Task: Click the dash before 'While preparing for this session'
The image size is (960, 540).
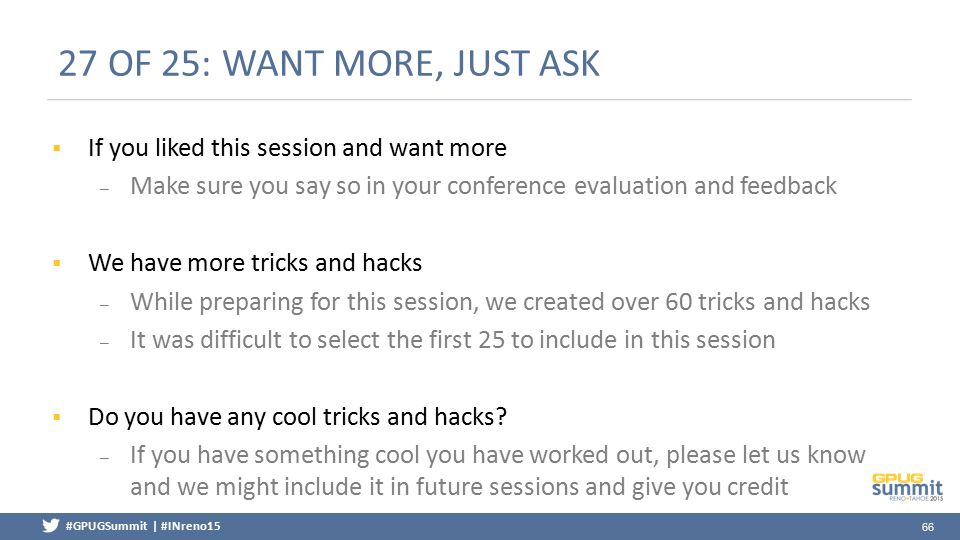Action: point(105,305)
